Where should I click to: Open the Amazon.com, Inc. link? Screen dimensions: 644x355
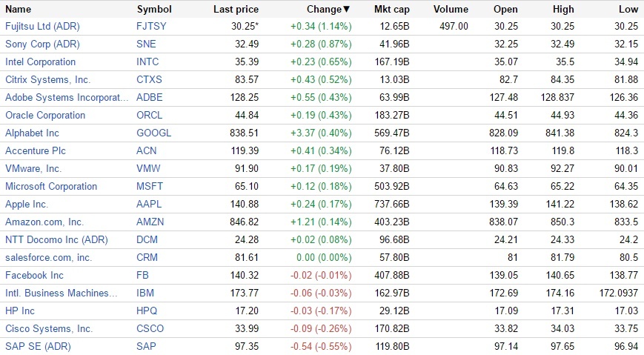point(44,222)
